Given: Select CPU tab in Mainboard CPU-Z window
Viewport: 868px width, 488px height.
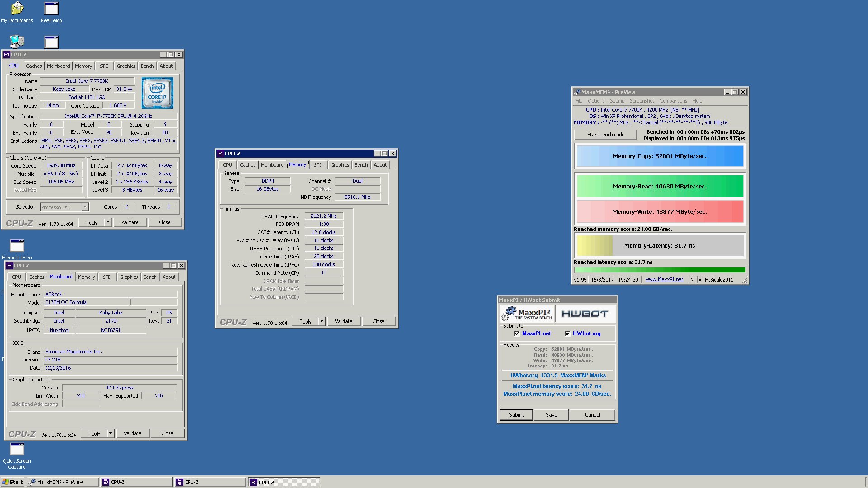Looking at the screenshot, I should (x=16, y=277).
